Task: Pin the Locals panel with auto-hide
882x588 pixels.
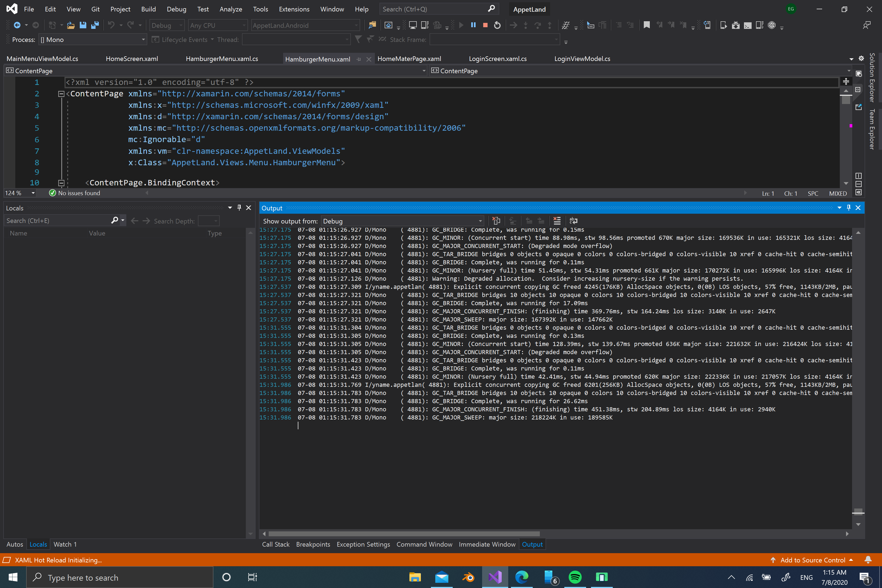Action: tap(239, 208)
